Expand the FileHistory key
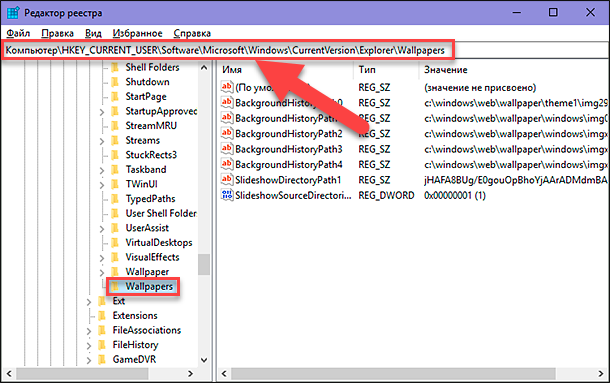Image resolution: width=610 pixels, height=383 pixels. point(89,346)
